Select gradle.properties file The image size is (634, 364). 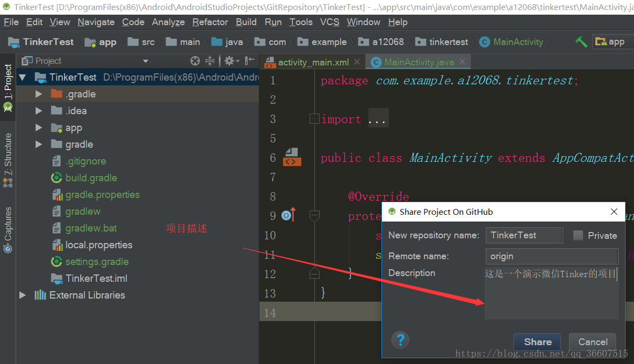coord(102,195)
